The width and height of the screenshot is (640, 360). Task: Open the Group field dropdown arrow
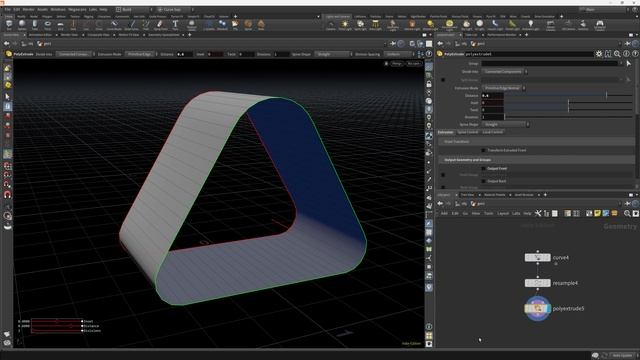[621, 64]
